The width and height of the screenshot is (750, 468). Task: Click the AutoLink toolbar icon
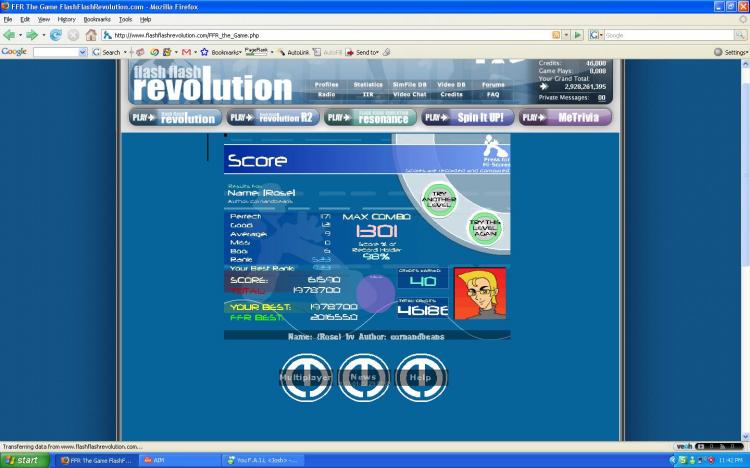(293, 52)
